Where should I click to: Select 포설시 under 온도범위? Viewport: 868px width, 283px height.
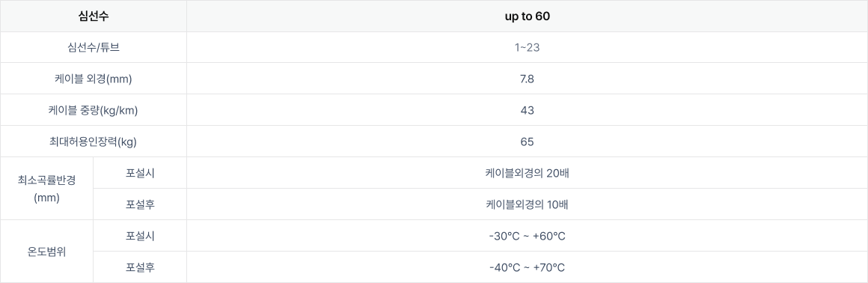click(140, 236)
